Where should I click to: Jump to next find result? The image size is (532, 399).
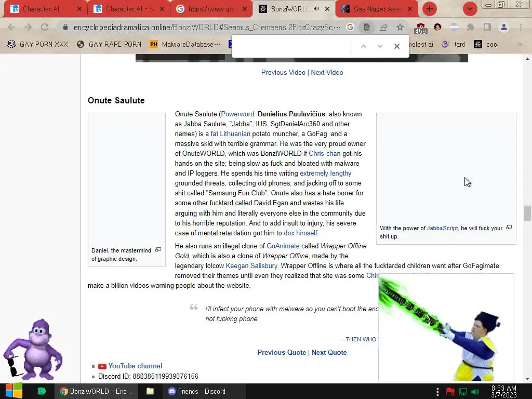tap(380, 46)
